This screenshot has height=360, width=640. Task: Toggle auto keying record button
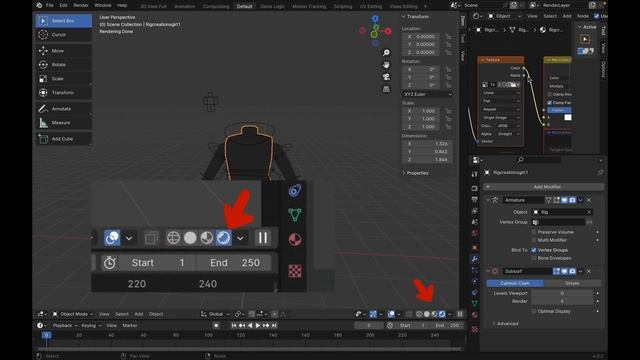click(216, 325)
